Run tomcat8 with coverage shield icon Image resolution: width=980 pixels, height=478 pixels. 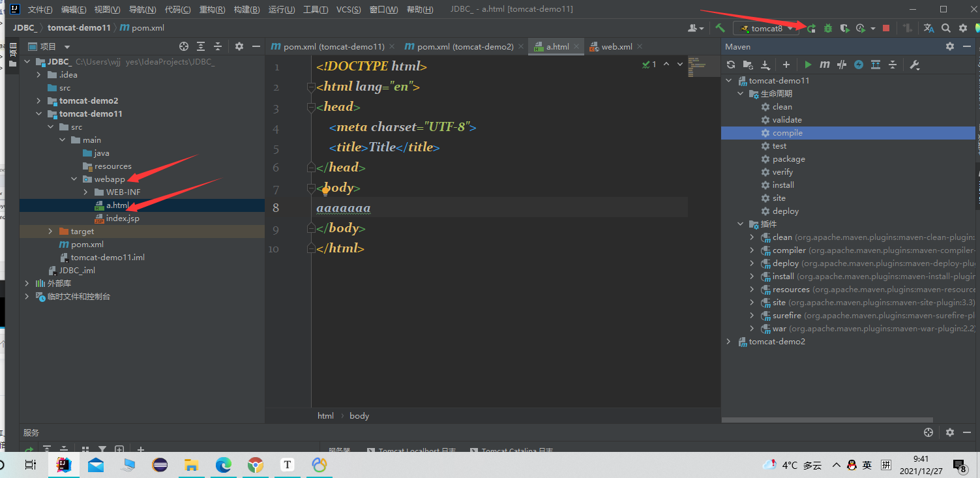tap(844, 28)
